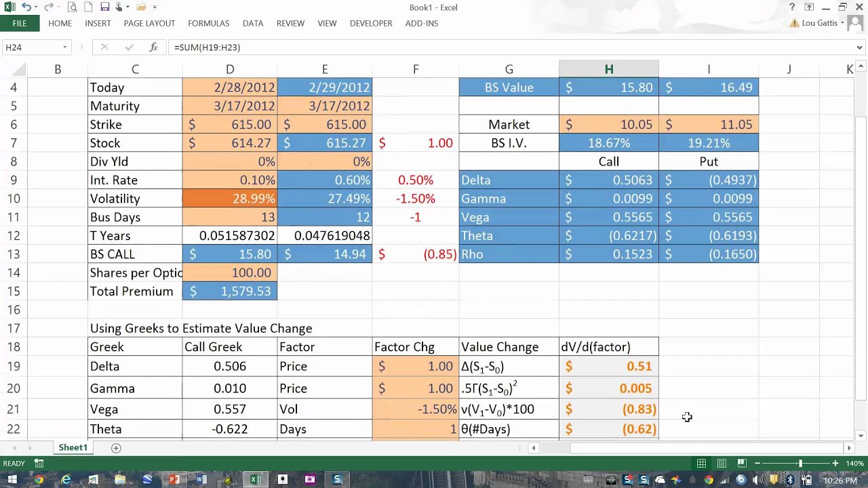Click the zoom in plus button
The width and height of the screenshot is (868, 488).
[835, 464]
